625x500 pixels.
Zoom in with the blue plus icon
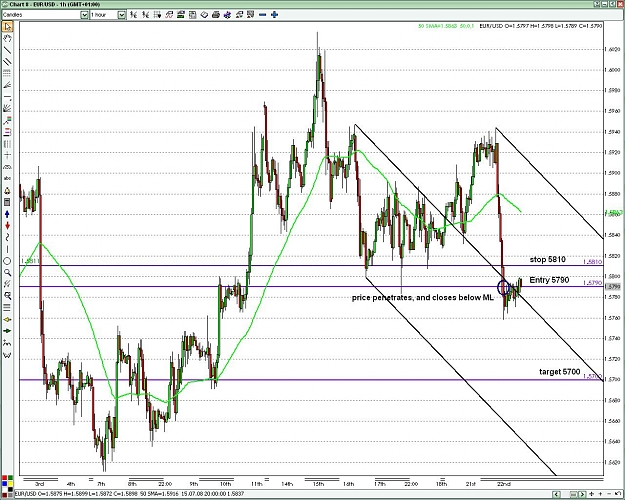pos(274,15)
